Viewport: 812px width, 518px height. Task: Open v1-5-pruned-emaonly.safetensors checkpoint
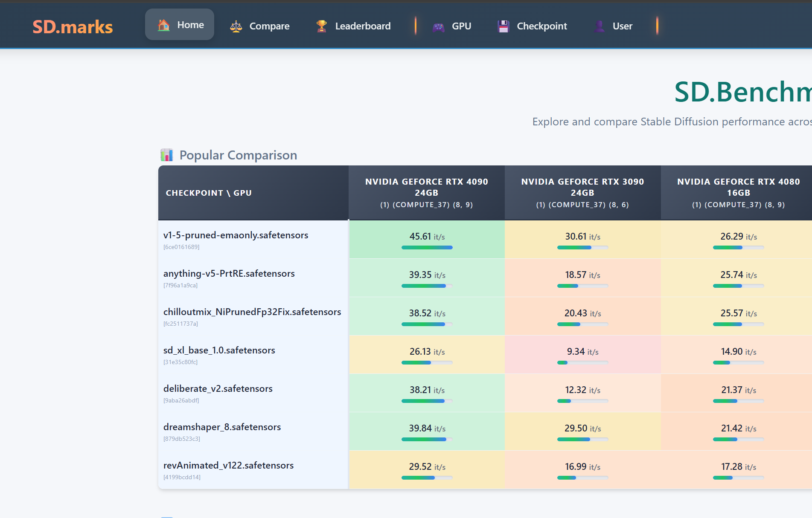click(x=236, y=235)
